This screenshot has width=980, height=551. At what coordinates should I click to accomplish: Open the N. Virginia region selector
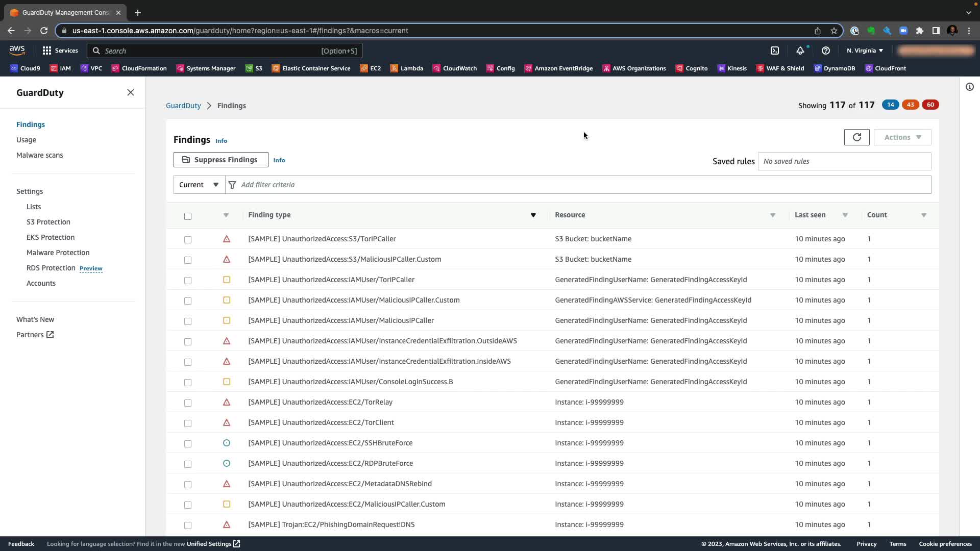(x=865, y=51)
